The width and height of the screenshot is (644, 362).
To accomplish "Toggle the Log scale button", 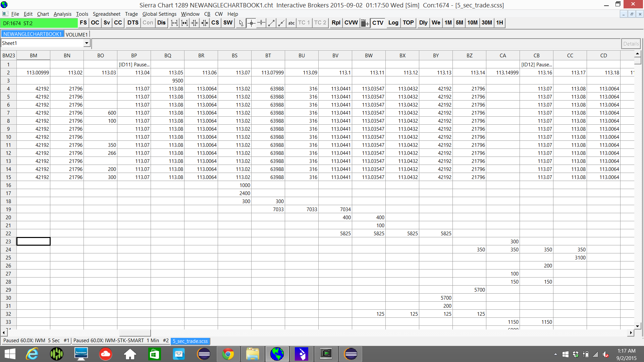I will pyautogui.click(x=393, y=23).
